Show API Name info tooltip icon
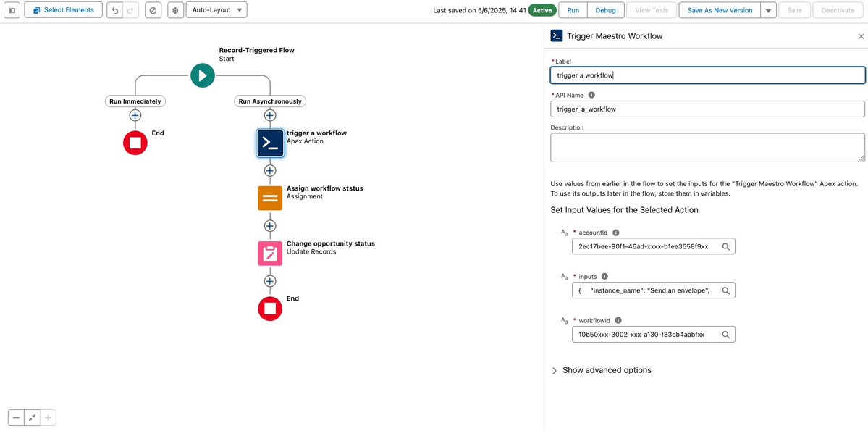This screenshot has width=868, height=431. (591, 95)
